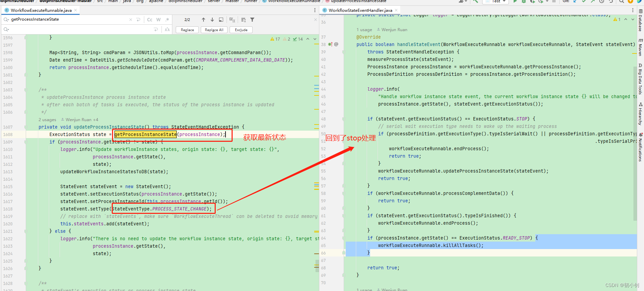Select WorkflowStateEventHandler.java tab
644x291 pixels.
point(360,10)
